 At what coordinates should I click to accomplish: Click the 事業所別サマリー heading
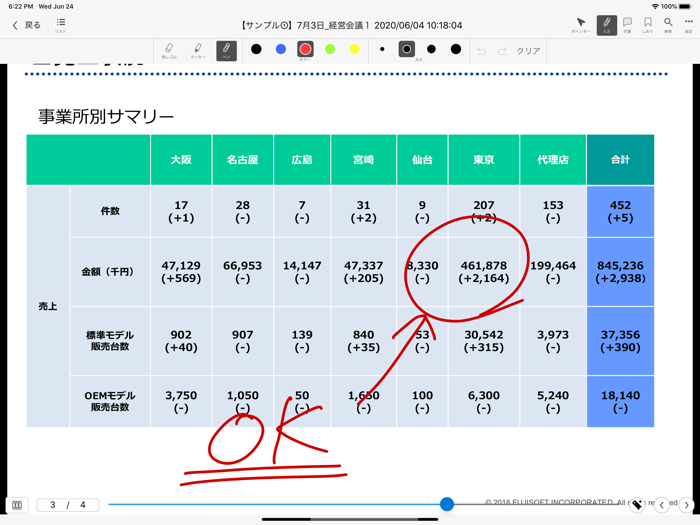click(x=106, y=117)
